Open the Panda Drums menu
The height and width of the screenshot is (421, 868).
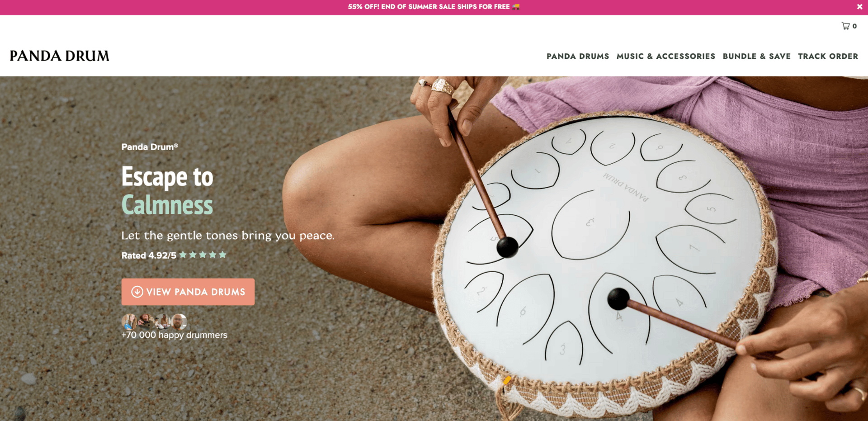tap(578, 56)
